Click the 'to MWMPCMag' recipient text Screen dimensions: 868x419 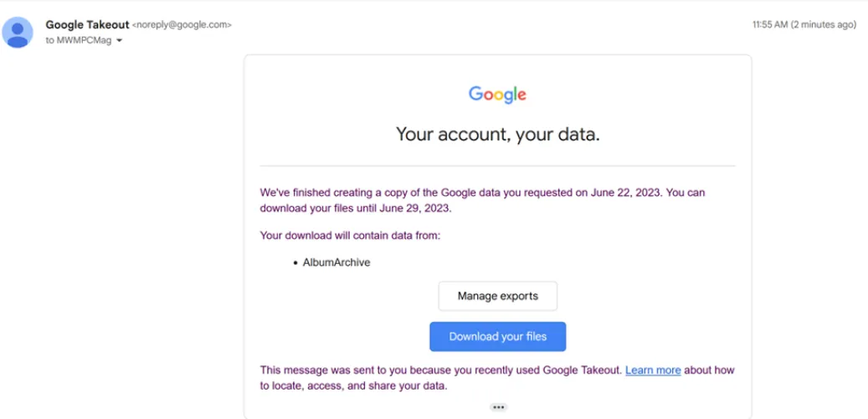(79, 40)
